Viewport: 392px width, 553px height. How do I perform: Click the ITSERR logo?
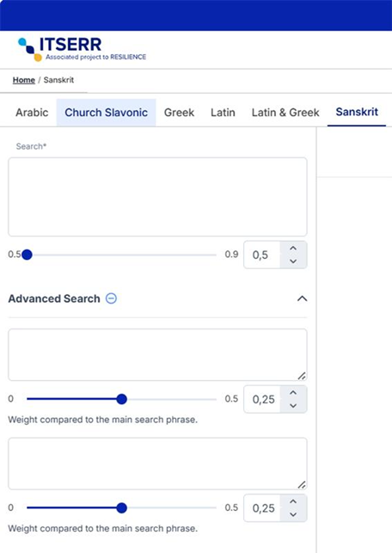[82, 49]
